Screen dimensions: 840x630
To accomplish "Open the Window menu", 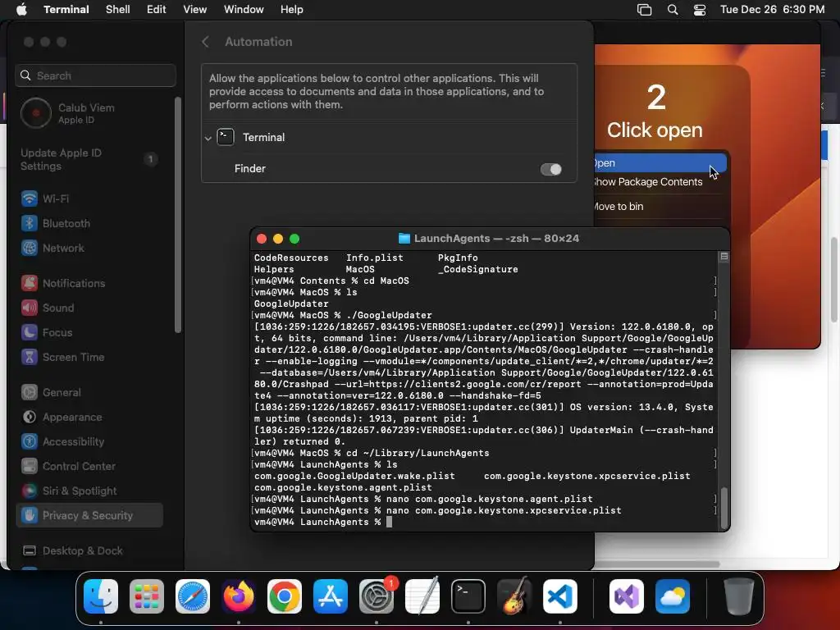I will click(244, 9).
